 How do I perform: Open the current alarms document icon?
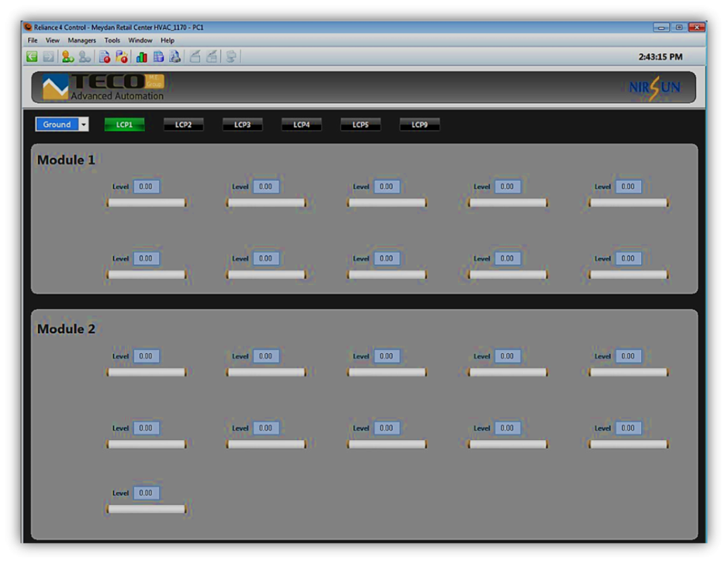tap(104, 57)
